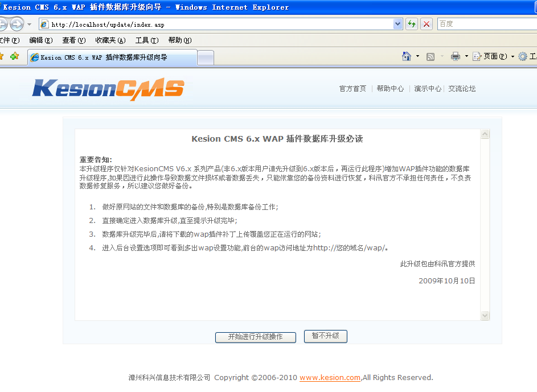537x392 pixels.
Task: Open the www.kesion.com link
Action: pos(329,377)
